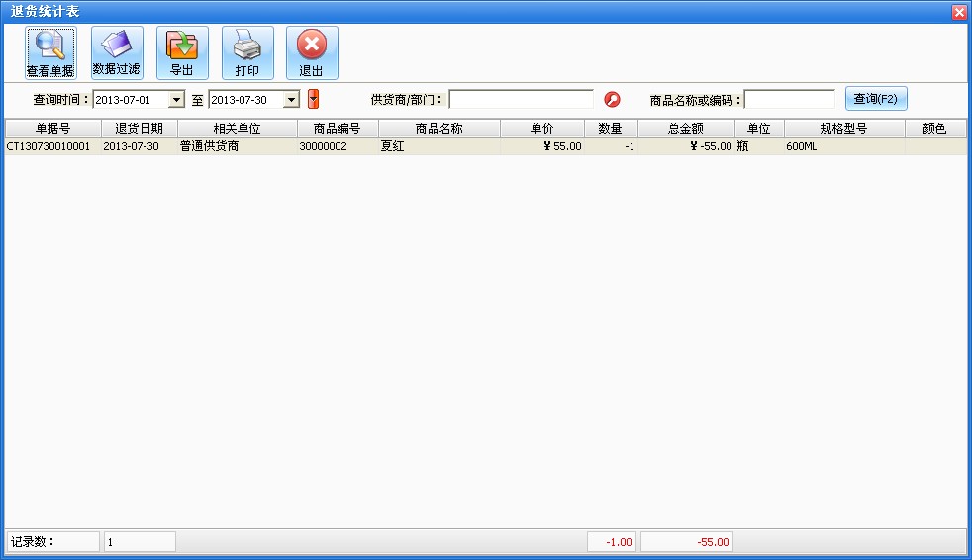Sort by the 单价 column header

[542, 129]
